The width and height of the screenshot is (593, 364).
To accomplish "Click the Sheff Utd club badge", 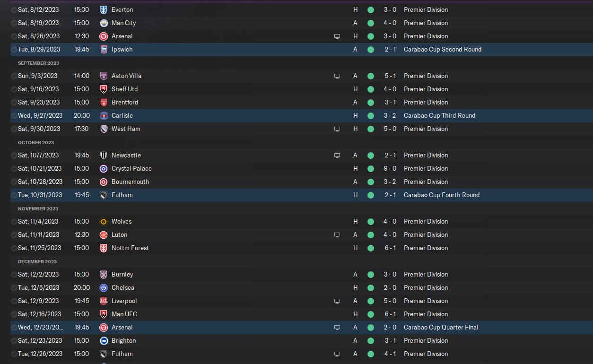I will [x=104, y=89].
